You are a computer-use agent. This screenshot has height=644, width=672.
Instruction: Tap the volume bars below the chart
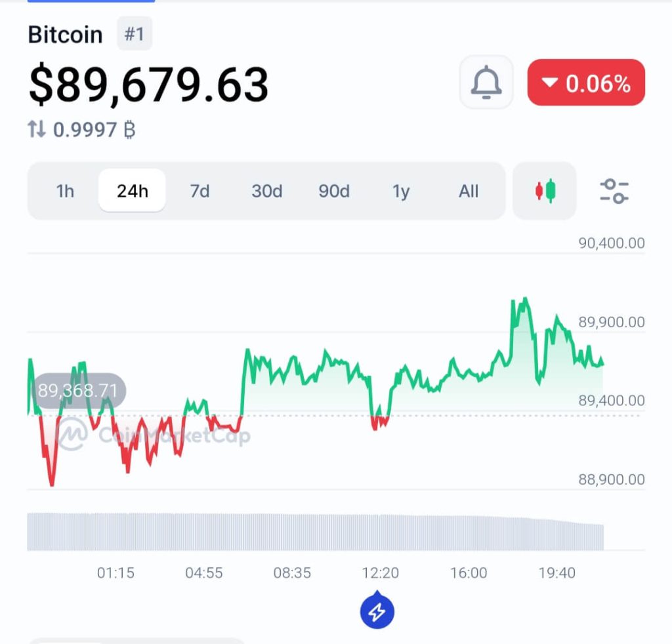(315, 531)
